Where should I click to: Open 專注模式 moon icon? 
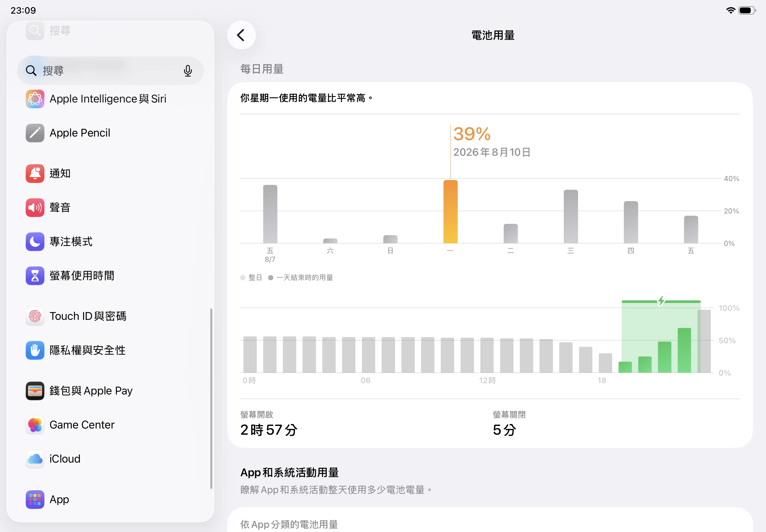(35, 242)
